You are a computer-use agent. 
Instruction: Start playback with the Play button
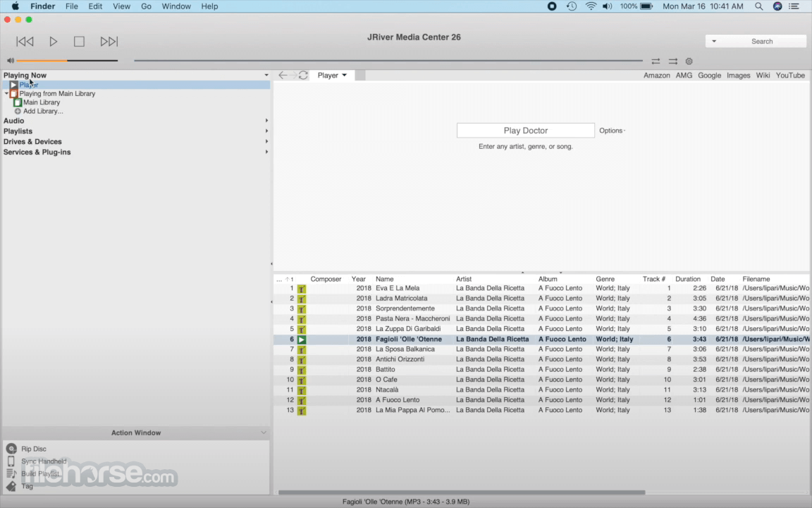point(54,42)
